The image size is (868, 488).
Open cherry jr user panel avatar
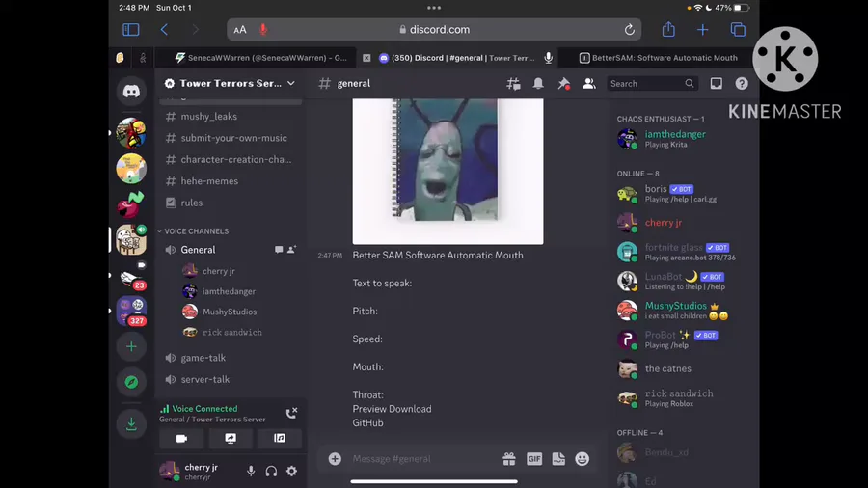click(170, 471)
